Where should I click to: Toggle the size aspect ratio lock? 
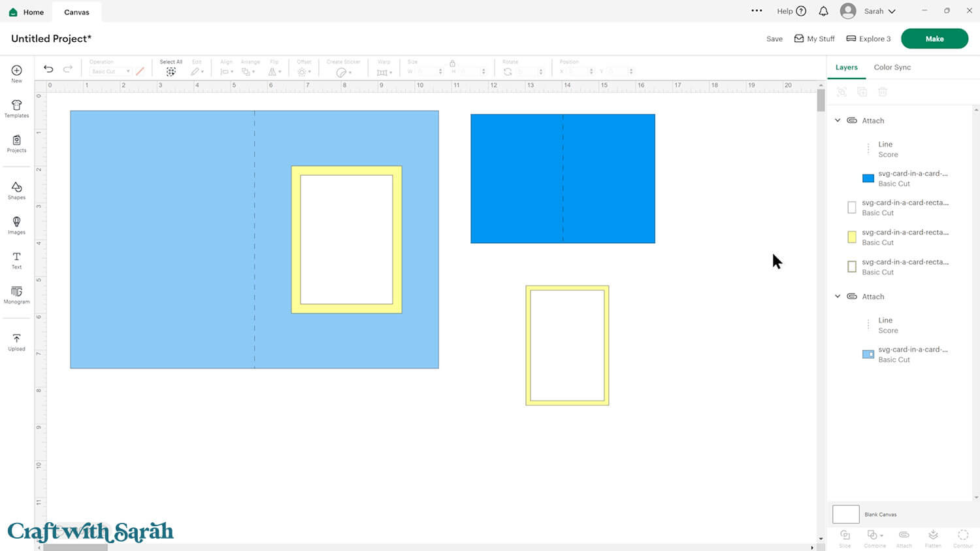tap(452, 63)
